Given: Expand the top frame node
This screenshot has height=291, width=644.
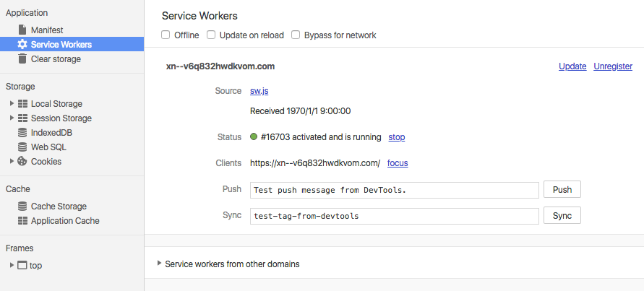Looking at the screenshot, I should [x=12, y=265].
